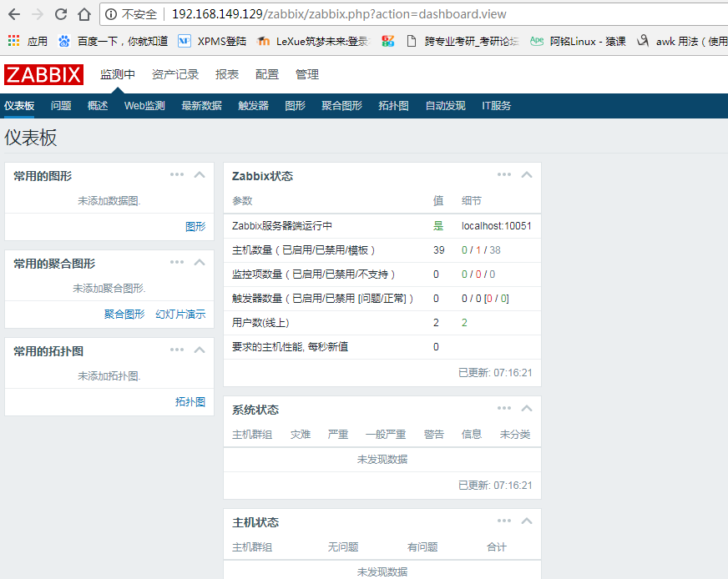Screen dimensions: 728x579
Task: Open the LeXue筑梦未来 bookmark
Action: [313, 41]
